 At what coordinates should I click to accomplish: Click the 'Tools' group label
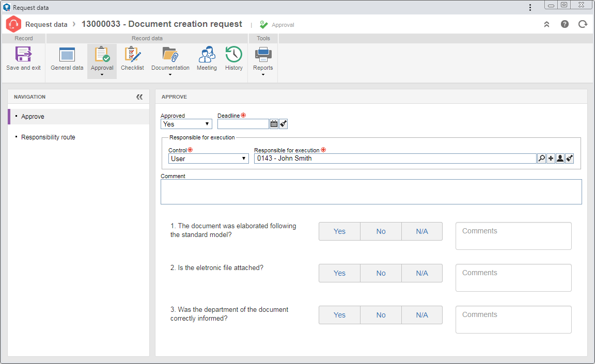263,38
